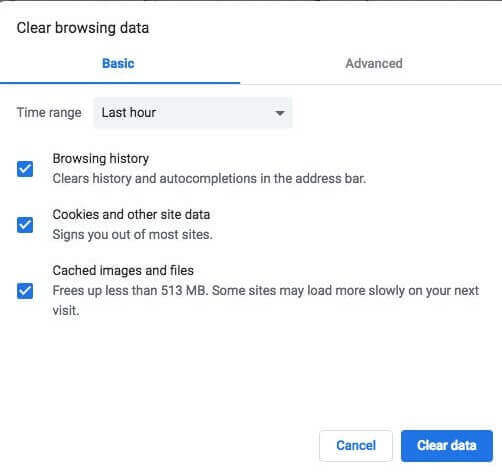Screen dimensions: 502x472
Task: Click the 'Clear browsing data' dialog title
Action: 83,28
